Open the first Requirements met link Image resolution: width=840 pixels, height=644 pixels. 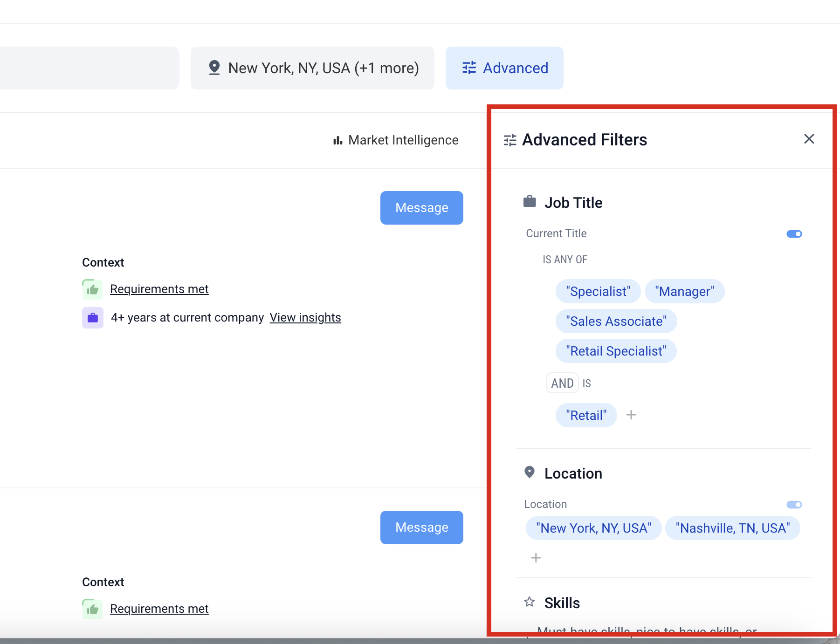[159, 289]
